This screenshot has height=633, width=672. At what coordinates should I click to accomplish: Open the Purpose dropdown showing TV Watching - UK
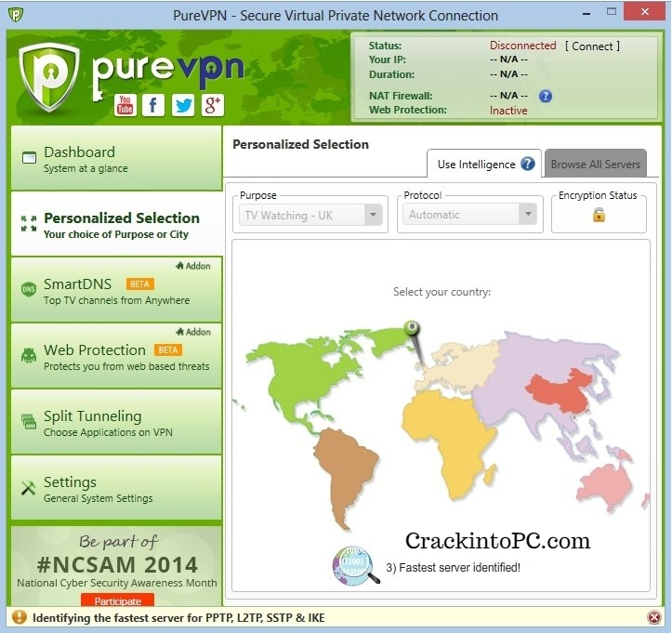click(310, 215)
